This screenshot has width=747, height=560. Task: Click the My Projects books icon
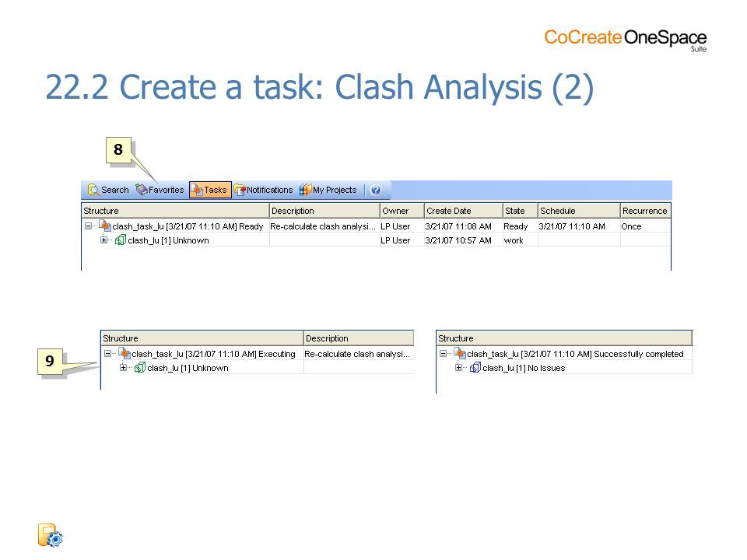click(305, 190)
